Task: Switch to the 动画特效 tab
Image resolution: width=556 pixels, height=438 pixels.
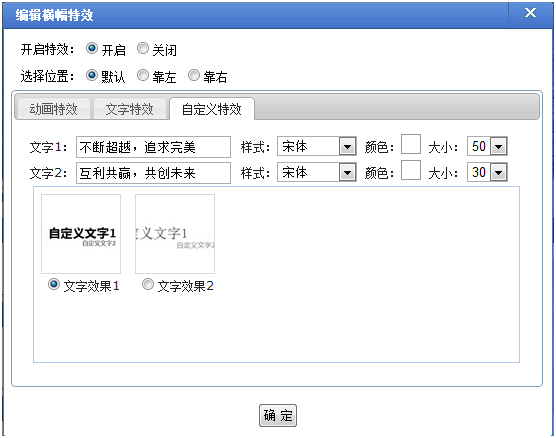Action: coord(53,109)
